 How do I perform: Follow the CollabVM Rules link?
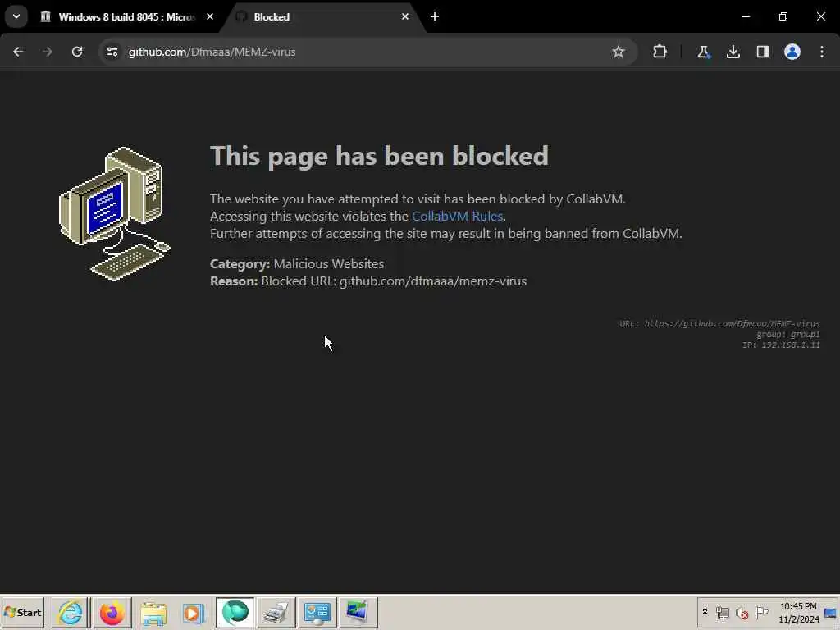(x=457, y=216)
